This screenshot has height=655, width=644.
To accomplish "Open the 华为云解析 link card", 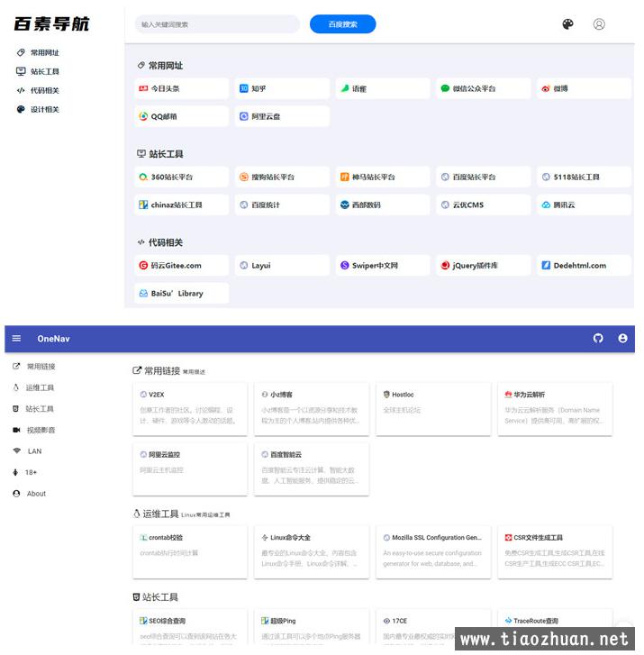I will [555, 409].
